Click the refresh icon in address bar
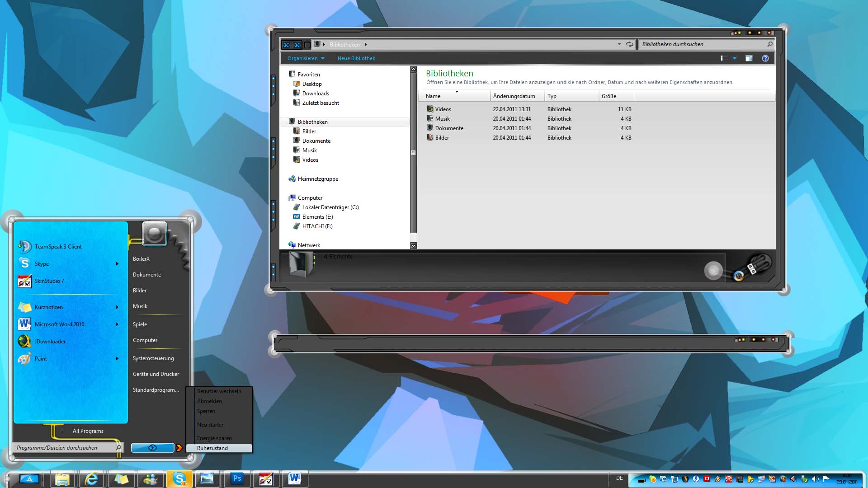The width and height of the screenshot is (868, 488). tap(629, 44)
